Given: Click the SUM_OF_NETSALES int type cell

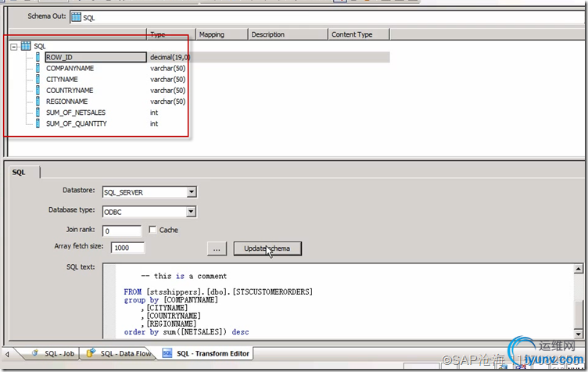Looking at the screenshot, I should coord(154,113).
